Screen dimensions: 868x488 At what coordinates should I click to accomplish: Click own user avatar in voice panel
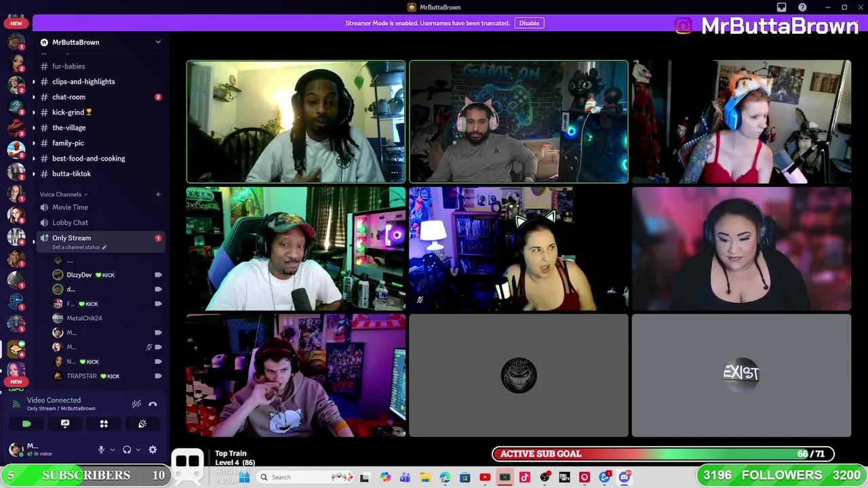pos(16,449)
